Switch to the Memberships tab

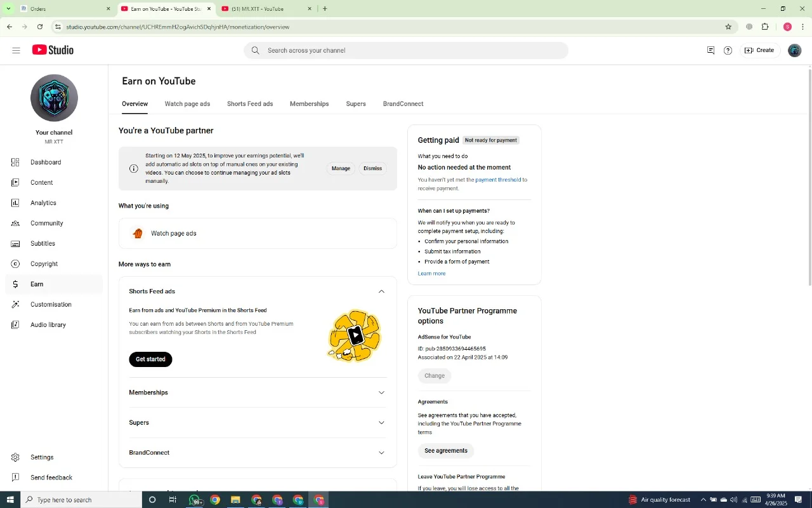click(x=310, y=104)
